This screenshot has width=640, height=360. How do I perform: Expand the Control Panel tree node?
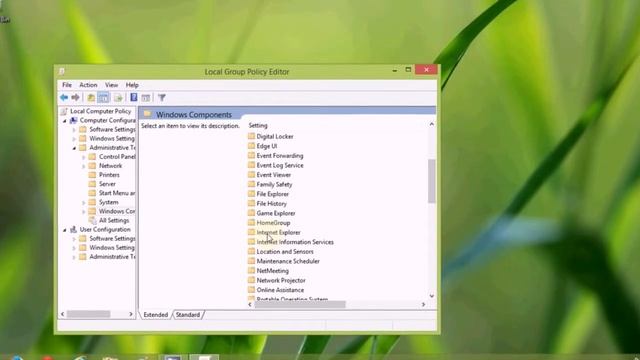84,157
